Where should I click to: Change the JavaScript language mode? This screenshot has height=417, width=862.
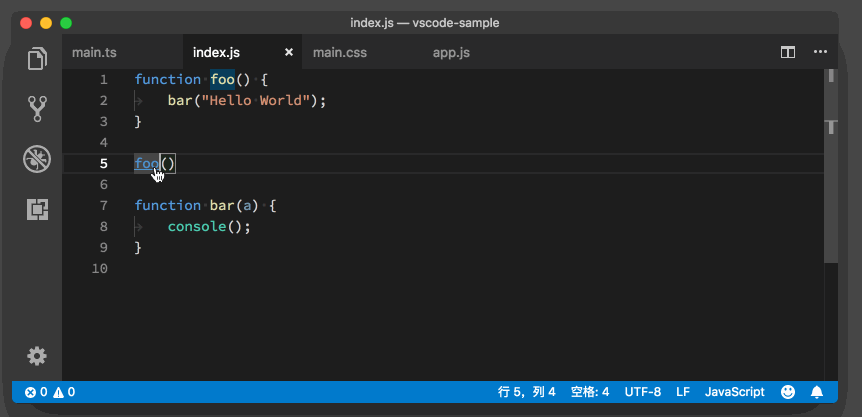734,392
